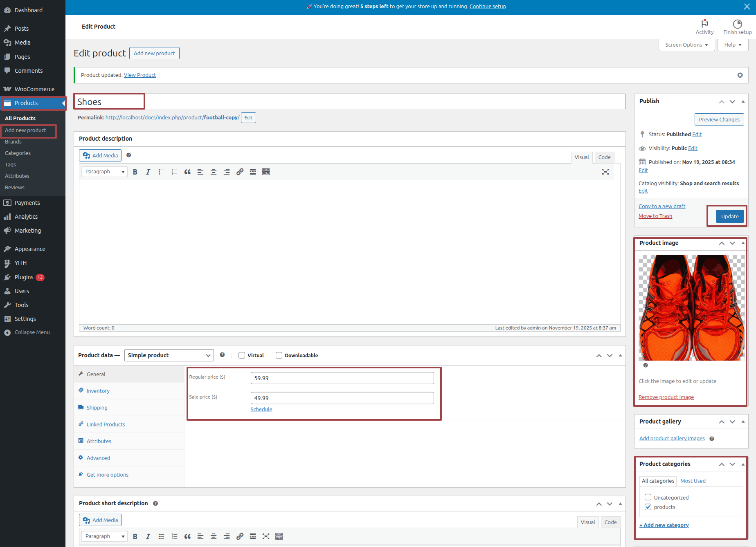The height and width of the screenshot is (547, 756).
Task: Click the Regular price input field
Action: (342, 378)
